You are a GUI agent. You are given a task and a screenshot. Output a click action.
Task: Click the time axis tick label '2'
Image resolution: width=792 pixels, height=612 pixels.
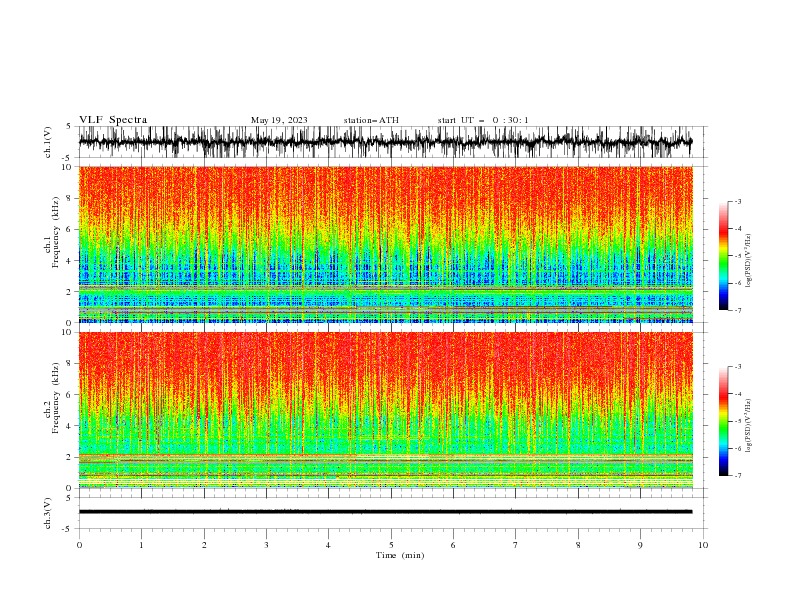pyautogui.click(x=204, y=545)
